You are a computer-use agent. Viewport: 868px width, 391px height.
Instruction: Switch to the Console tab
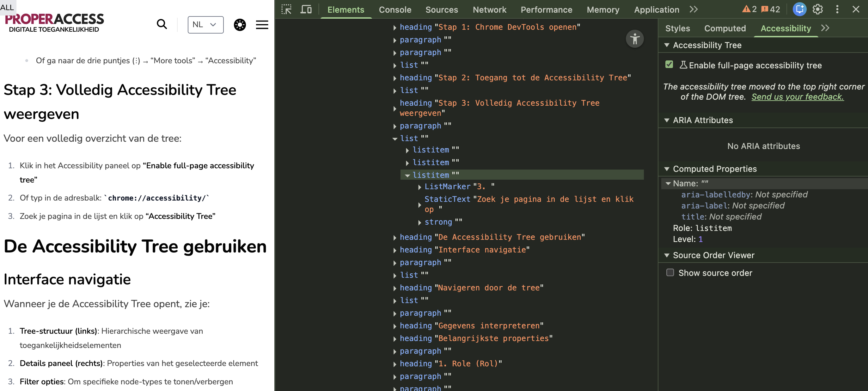click(394, 10)
